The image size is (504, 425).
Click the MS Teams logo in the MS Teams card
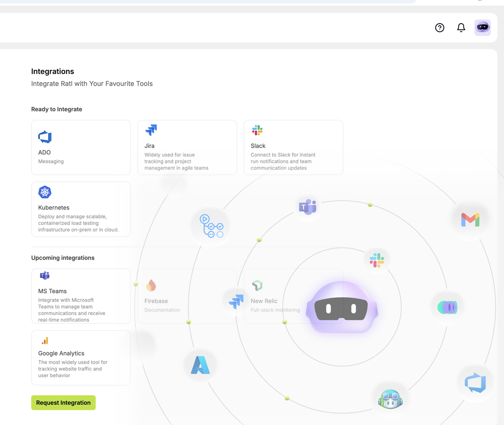[44, 276]
